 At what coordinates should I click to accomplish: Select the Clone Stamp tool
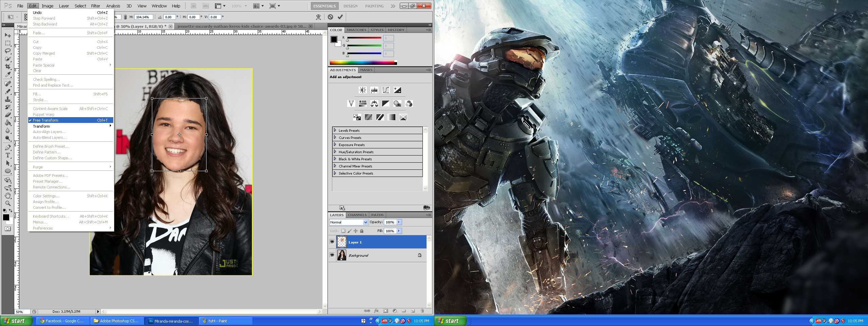point(8,99)
